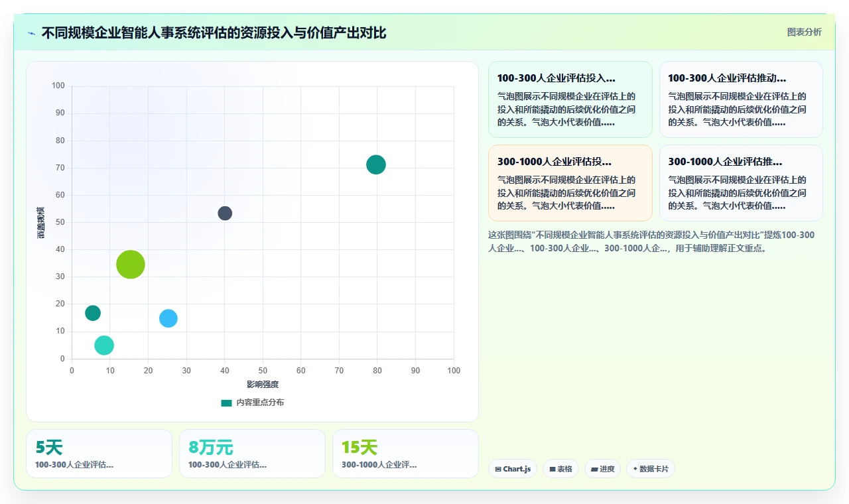Open the 100-300人企业评估推动 card
This screenshot has height=504, width=849.
(741, 99)
